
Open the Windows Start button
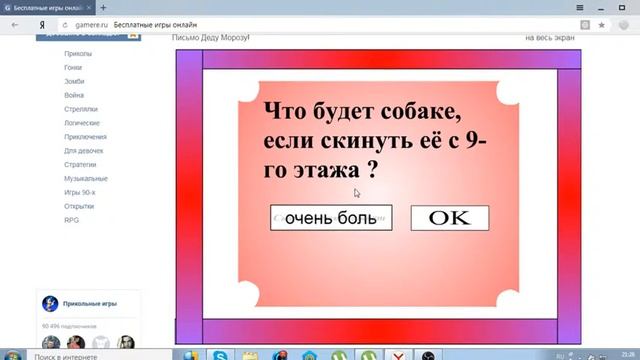pyautogui.click(x=13, y=355)
